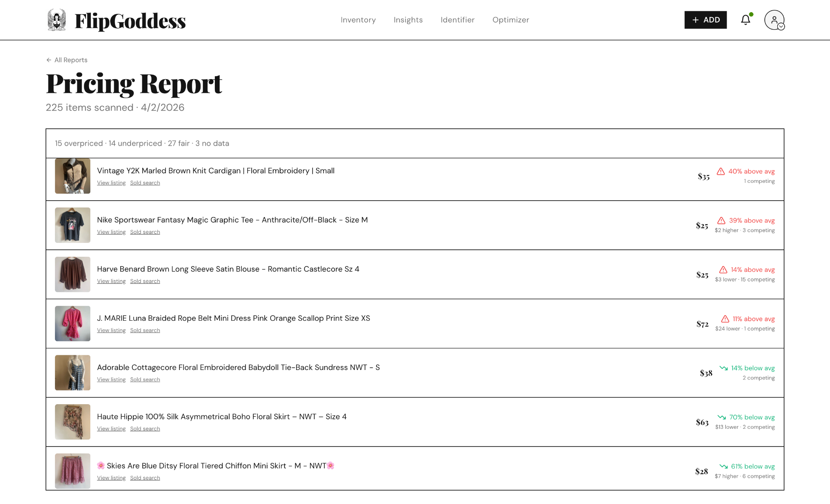The height and width of the screenshot is (504, 830).
Task: Click the $72 price on the J. MARIE row
Action: click(702, 324)
